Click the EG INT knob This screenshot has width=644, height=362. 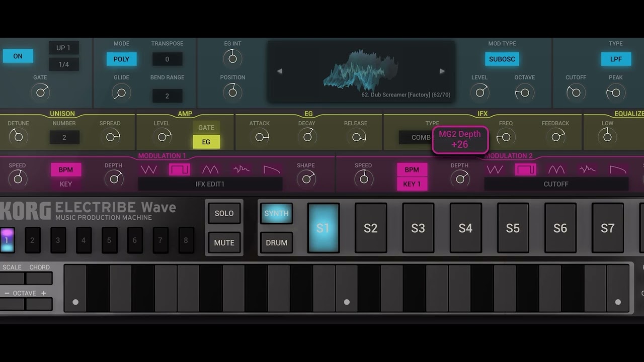tap(232, 58)
